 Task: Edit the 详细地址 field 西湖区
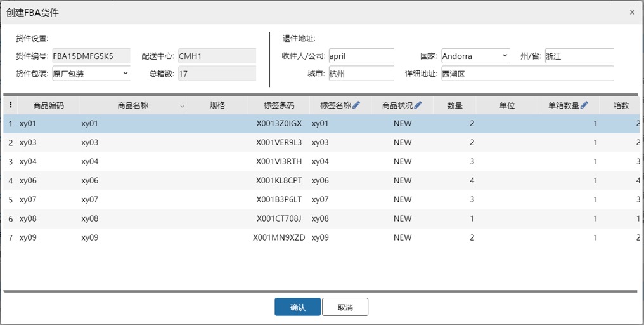coord(527,74)
